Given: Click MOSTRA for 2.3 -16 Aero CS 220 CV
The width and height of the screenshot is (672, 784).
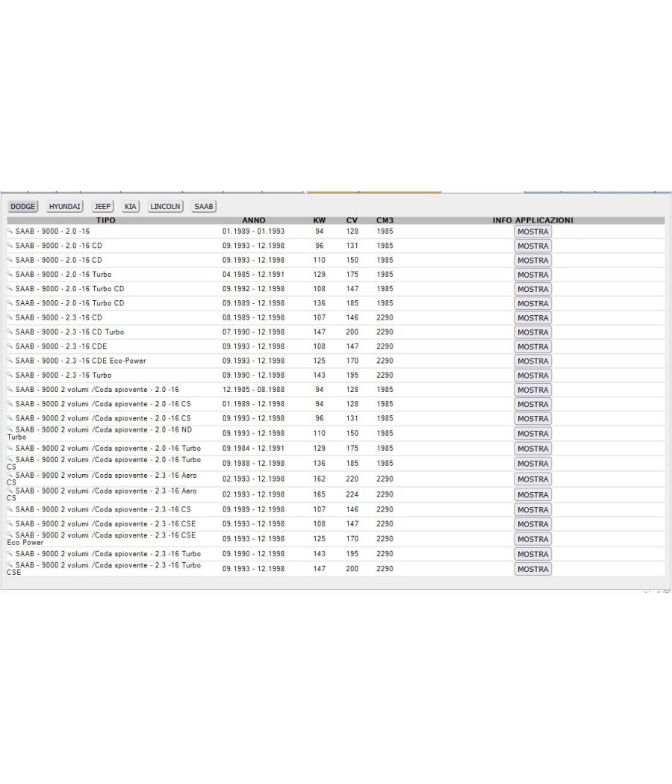Looking at the screenshot, I should click(533, 479).
